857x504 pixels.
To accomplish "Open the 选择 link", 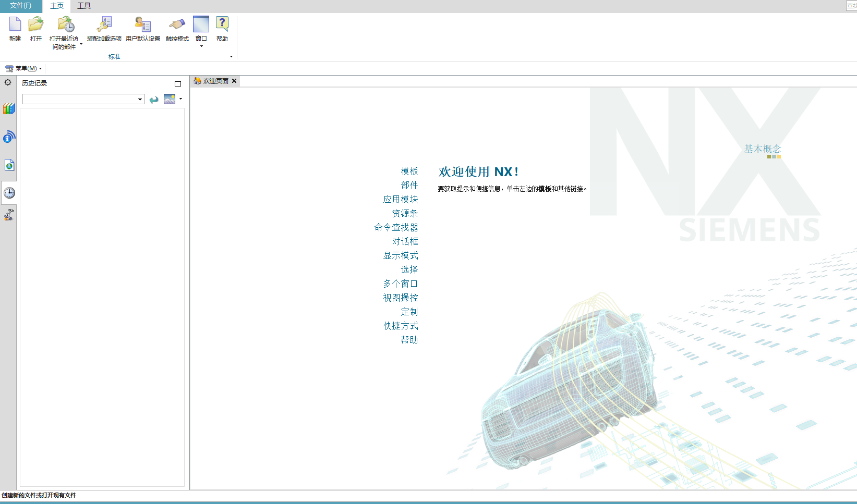I will pyautogui.click(x=409, y=269).
